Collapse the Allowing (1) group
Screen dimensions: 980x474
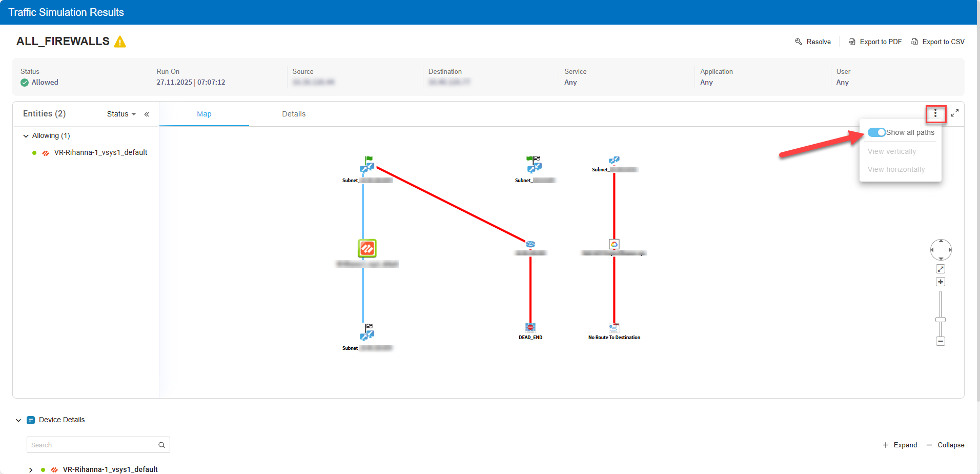click(x=26, y=136)
